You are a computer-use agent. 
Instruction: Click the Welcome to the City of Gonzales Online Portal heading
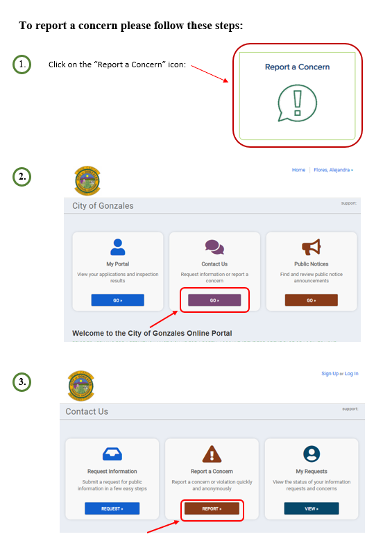click(152, 334)
